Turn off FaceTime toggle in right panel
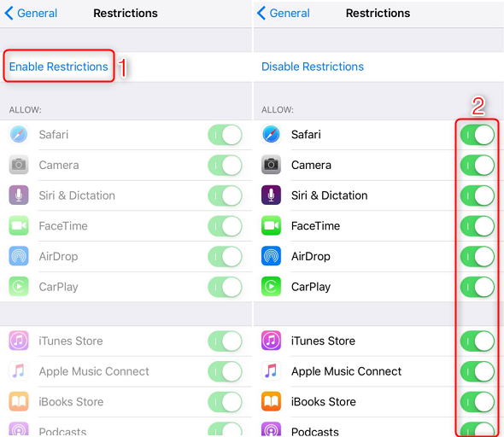This screenshot has height=437, width=504. tap(478, 226)
